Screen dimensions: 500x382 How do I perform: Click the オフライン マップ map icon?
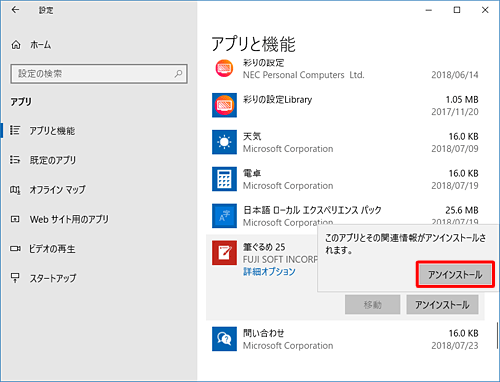[15, 190]
